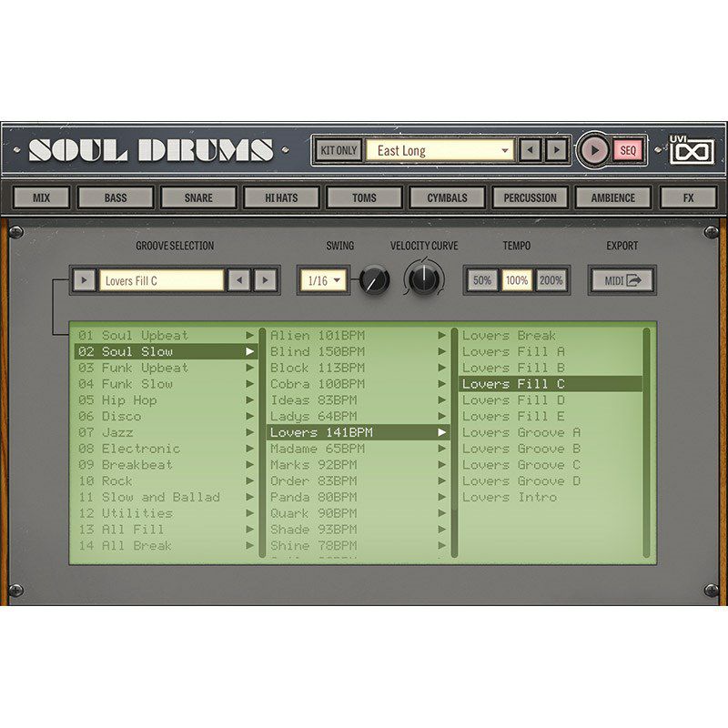Export groove with the MIDI button
Viewport: 728px width, 728px height.
[x=622, y=280]
